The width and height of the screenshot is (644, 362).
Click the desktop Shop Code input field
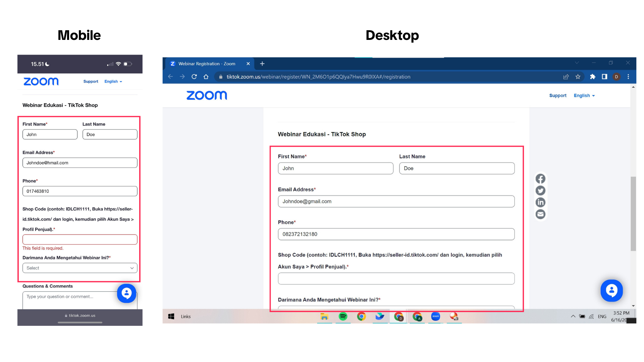[x=396, y=279]
